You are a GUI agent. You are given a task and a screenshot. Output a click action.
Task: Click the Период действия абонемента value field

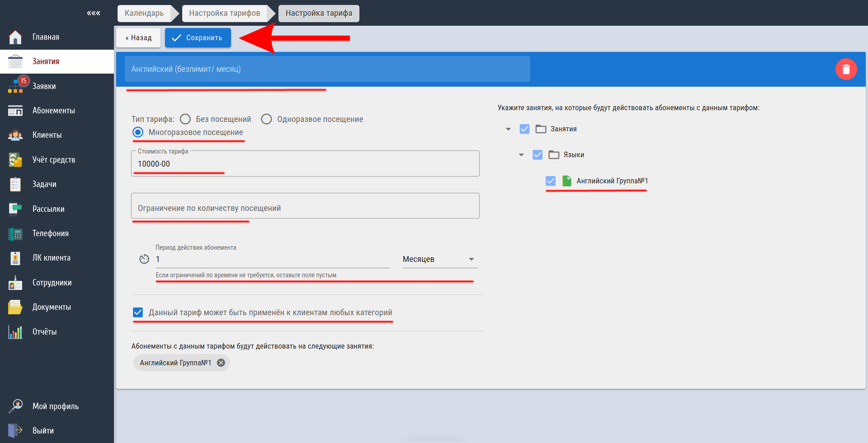coord(272,259)
